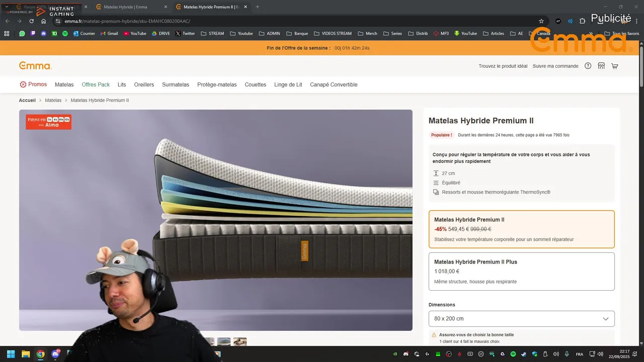Click the browser reload button
The width and height of the screenshot is (644, 362).
[x=31, y=21]
